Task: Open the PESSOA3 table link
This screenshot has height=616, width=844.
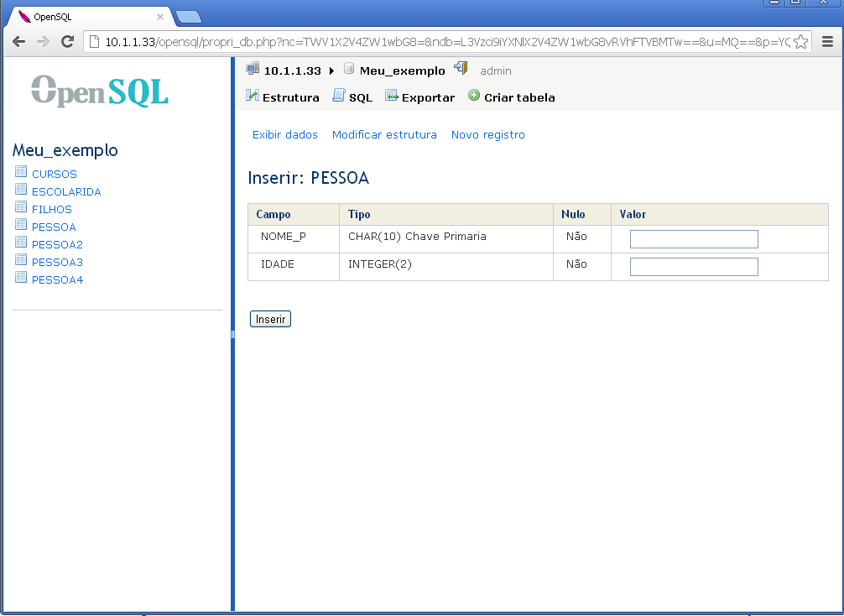Action: coord(57,262)
